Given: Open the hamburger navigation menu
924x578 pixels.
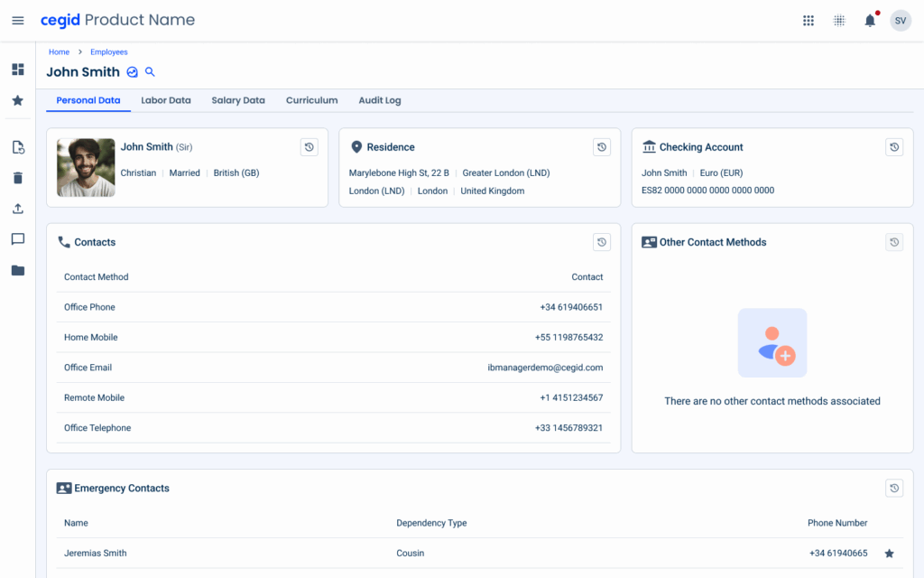Looking at the screenshot, I should tap(18, 21).
